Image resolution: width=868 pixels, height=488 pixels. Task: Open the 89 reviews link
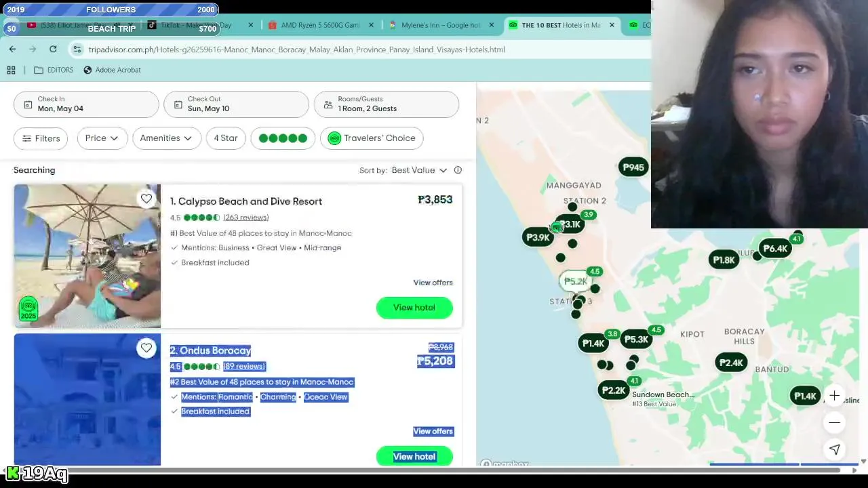244,367
